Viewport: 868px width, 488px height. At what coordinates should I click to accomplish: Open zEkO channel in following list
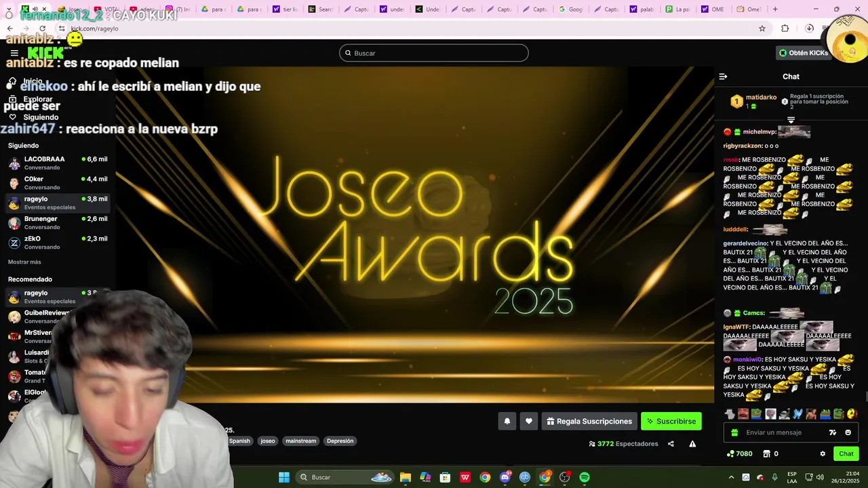tap(58, 243)
